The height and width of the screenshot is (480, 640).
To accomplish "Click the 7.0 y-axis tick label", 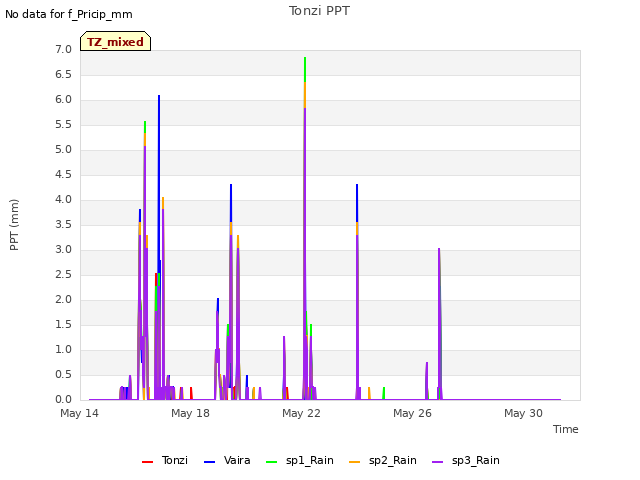I will pyautogui.click(x=63, y=49).
